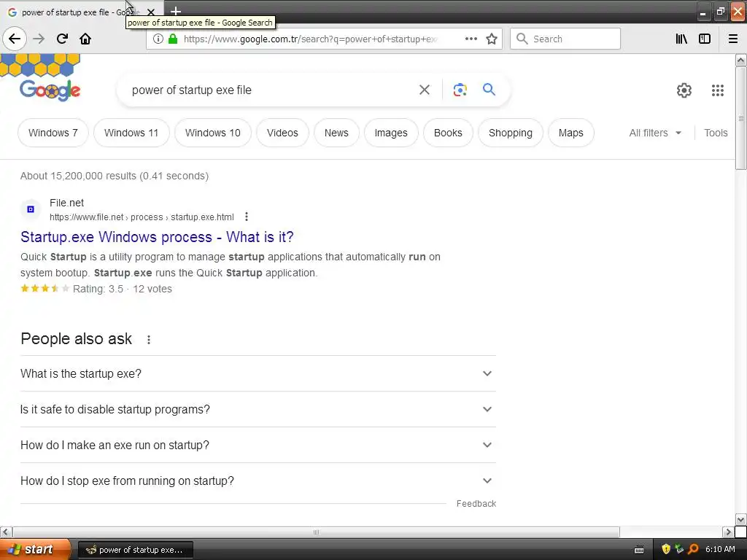Expand "How do I make an exe run on startup?"
This screenshot has width=747, height=560.
click(258, 445)
